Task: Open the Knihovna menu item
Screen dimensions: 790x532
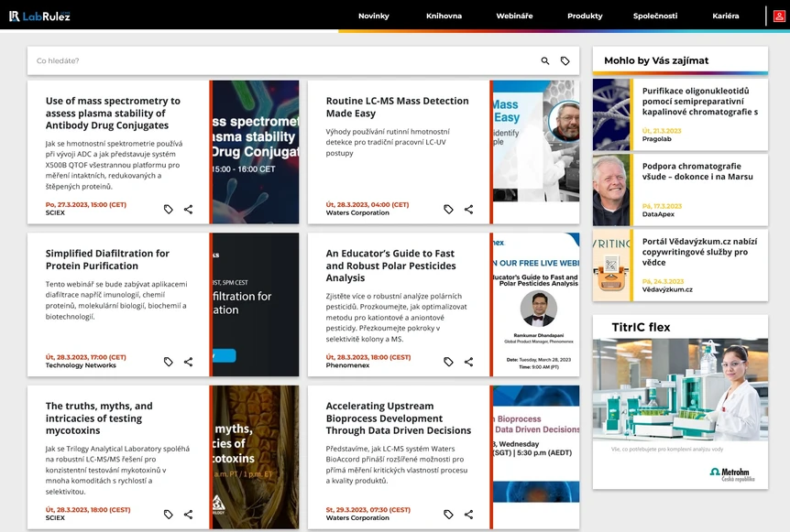Action: pyautogui.click(x=444, y=16)
